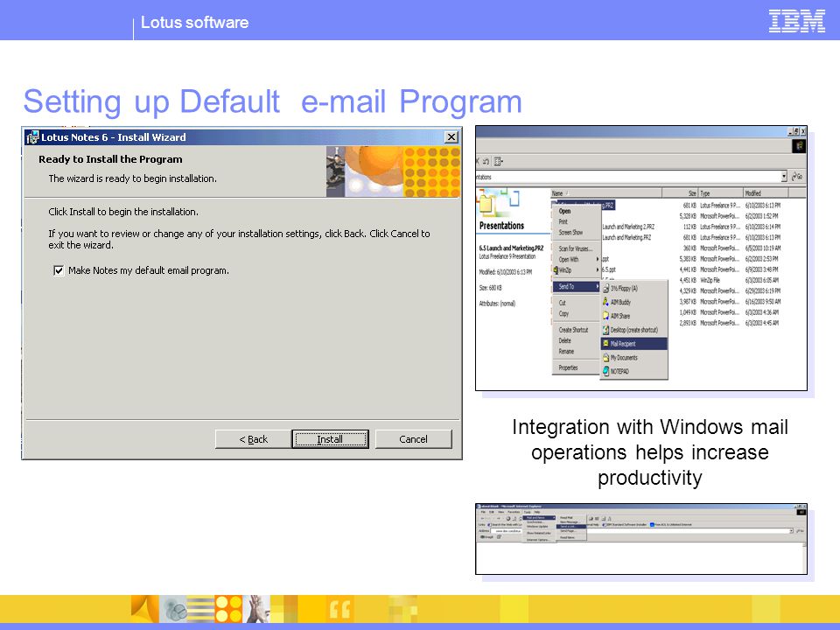840x630 pixels.
Task: Open the Views dropdown in Explorer toolbar
Action: click(x=498, y=161)
